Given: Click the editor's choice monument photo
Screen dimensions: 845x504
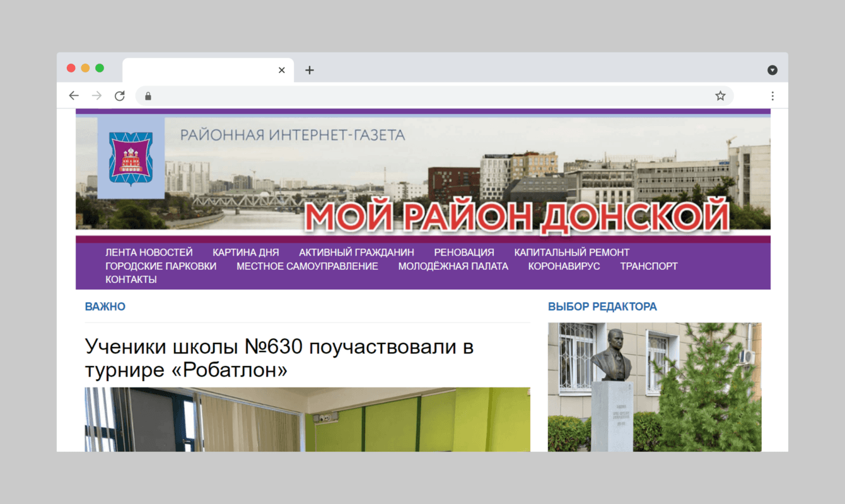Looking at the screenshot, I should (x=654, y=387).
